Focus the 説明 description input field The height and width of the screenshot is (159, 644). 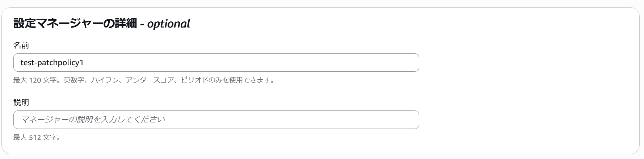click(x=216, y=120)
